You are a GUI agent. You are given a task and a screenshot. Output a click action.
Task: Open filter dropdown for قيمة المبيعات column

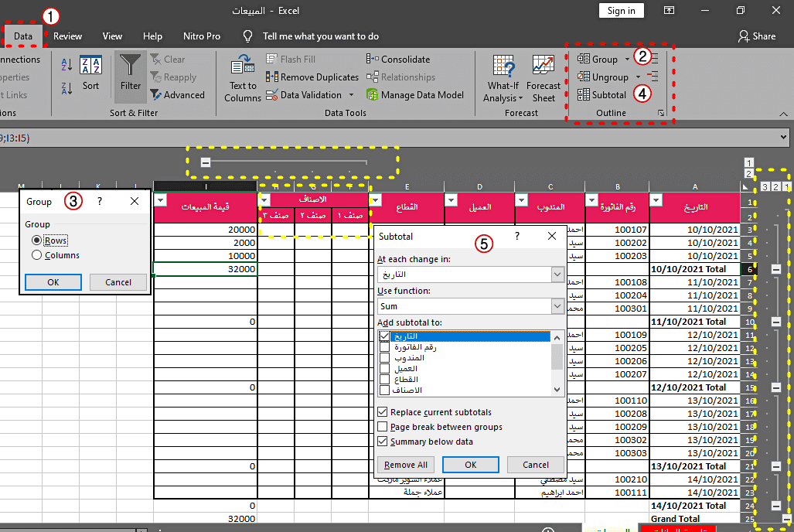161,200
